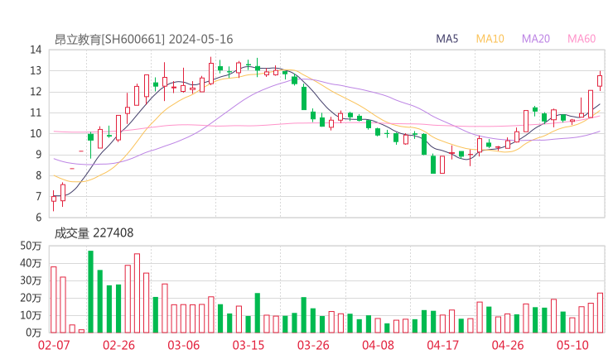The height and width of the screenshot is (364, 613).
Task: Click the price axis value 7
Action: [x=38, y=196]
